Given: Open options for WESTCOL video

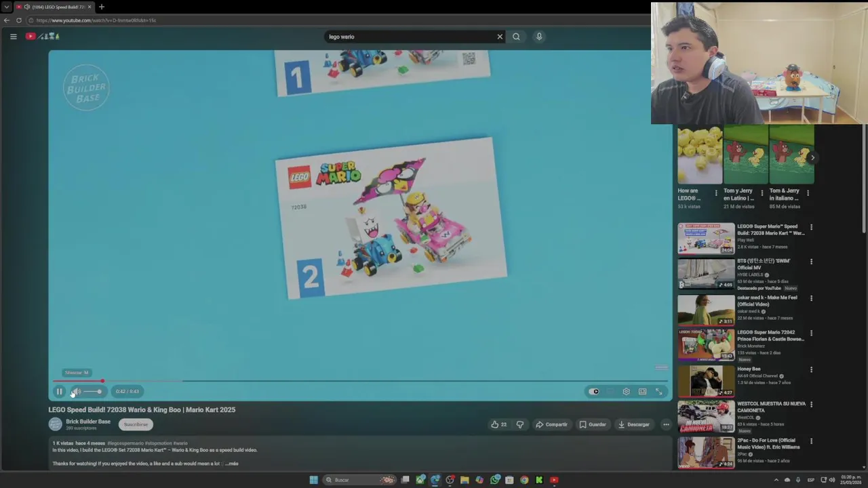Looking at the screenshot, I should pos(811,405).
